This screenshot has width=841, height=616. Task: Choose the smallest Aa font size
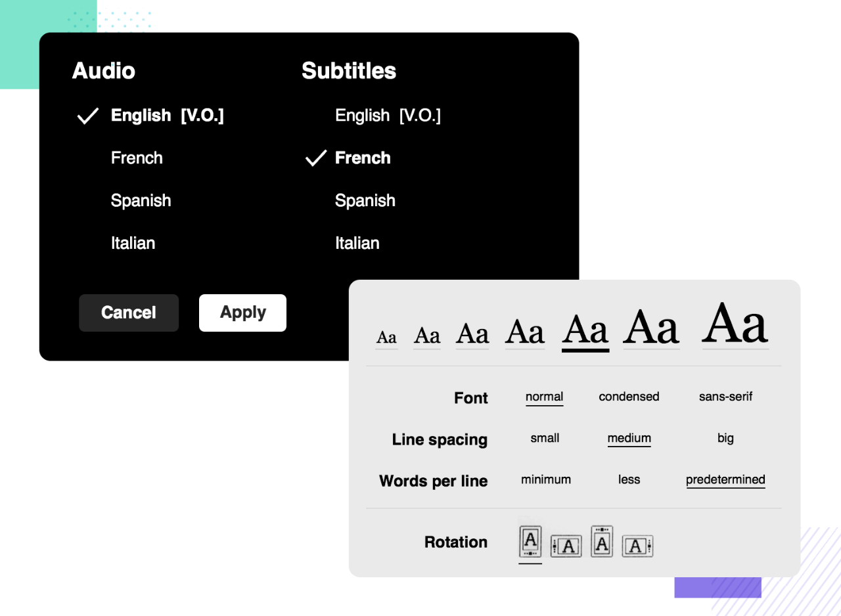[386, 338]
